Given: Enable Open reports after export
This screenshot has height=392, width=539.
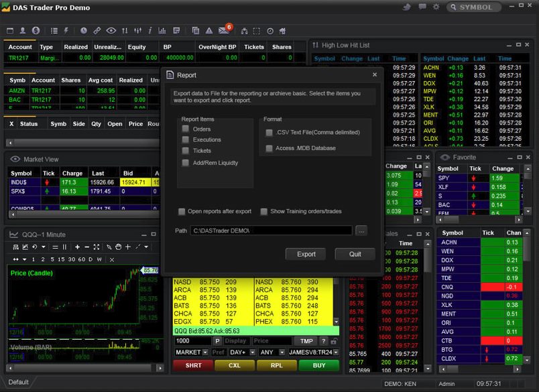Looking at the screenshot, I should click(x=182, y=211).
